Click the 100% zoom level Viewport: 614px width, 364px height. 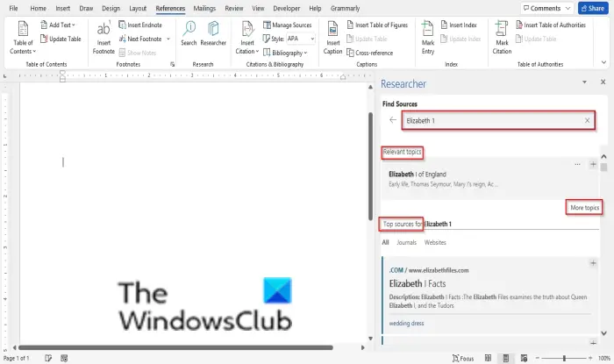603,358
